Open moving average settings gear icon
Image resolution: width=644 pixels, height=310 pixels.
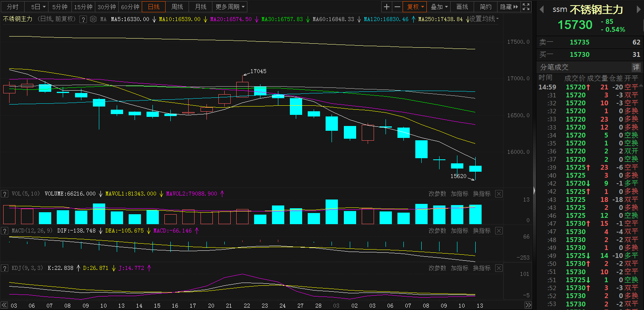pyautogui.click(x=93, y=19)
